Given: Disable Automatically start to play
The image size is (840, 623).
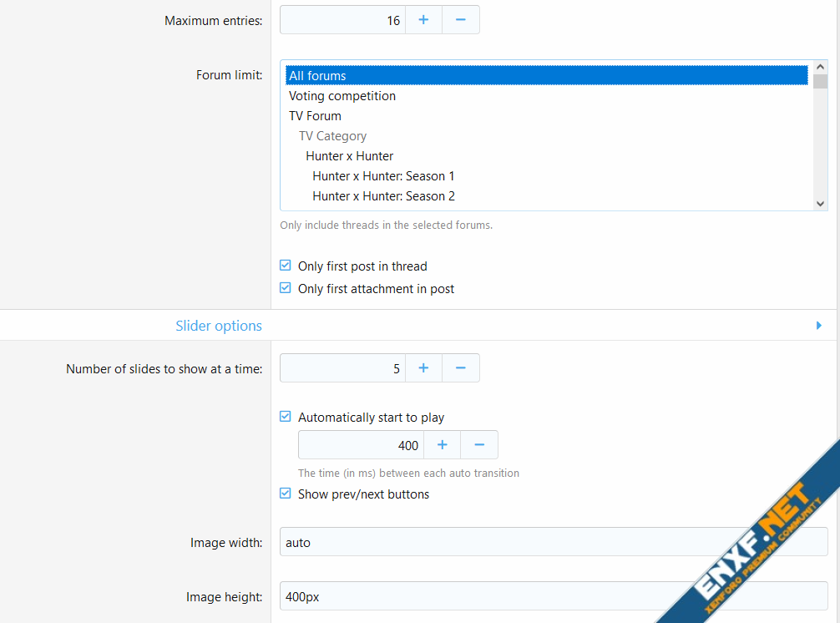Looking at the screenshot, I should tap(286, 418).
